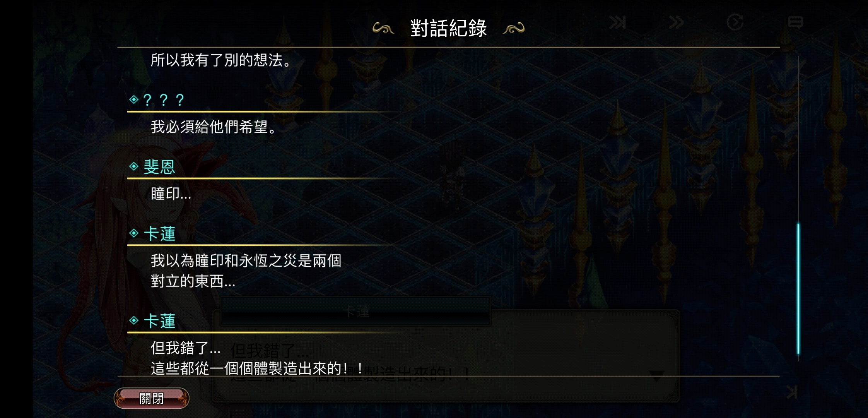This screenshot has width=868, height=418.
Task: Click the left ornament beside 對話紀錄 title
Action: pos(383,29)
